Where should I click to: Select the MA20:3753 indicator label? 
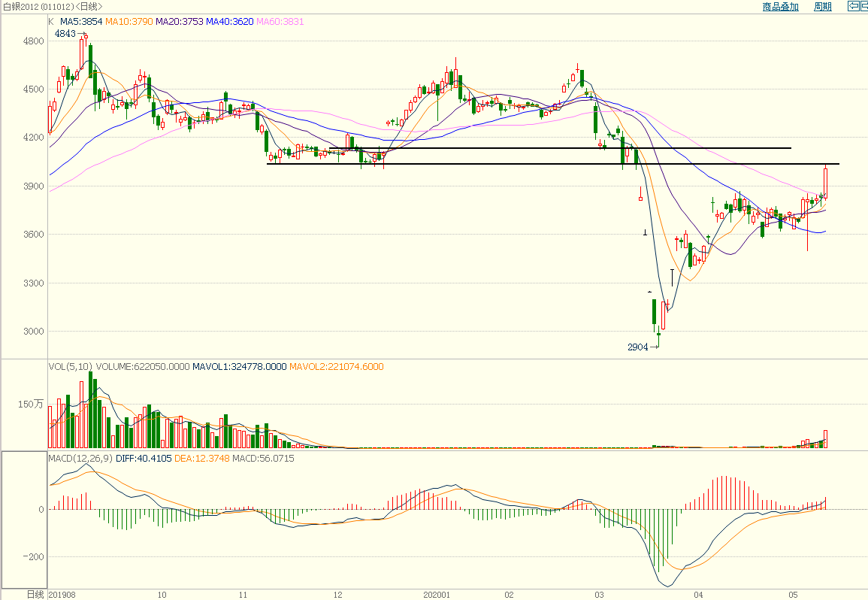[180, 22]
